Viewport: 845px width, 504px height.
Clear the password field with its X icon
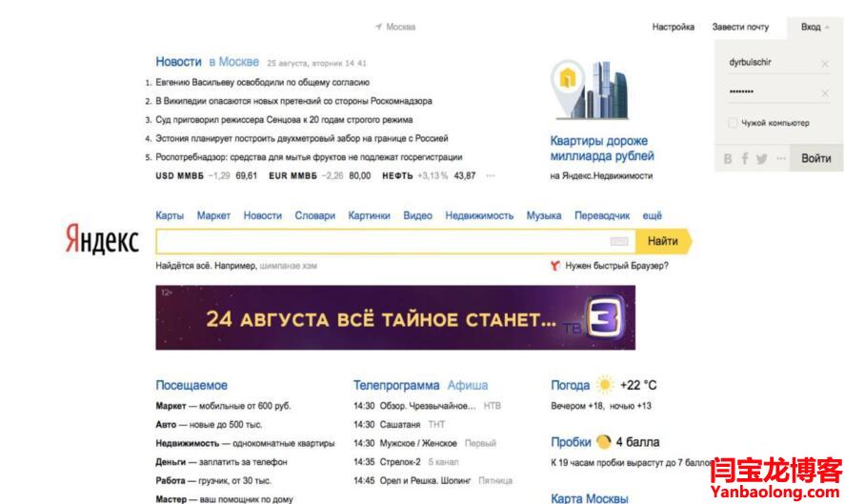[x=825, y=93]
